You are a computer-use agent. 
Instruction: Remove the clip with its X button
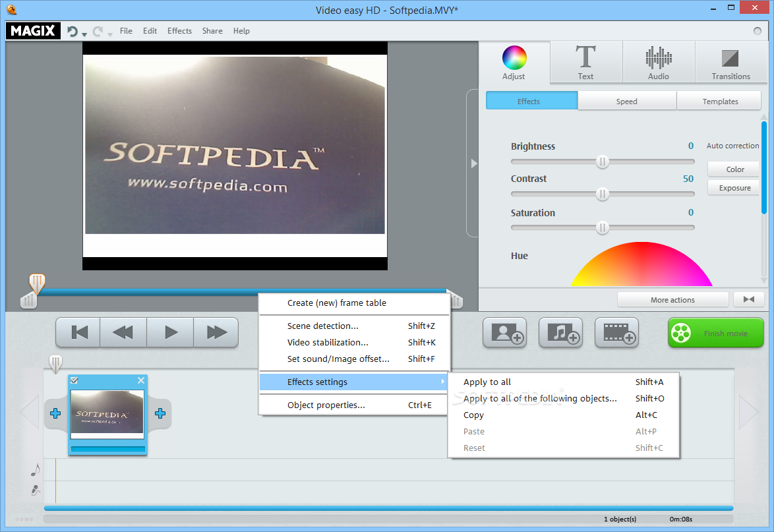pyautogui.click(x=140, y=380)
